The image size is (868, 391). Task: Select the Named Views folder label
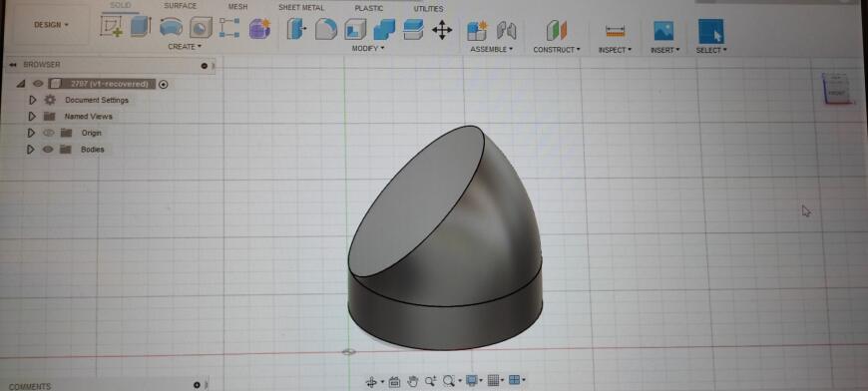coord(88,117)
